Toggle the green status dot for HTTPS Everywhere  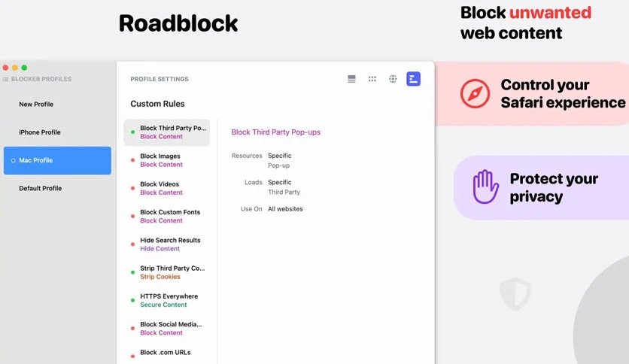click(x=132, y=300)
